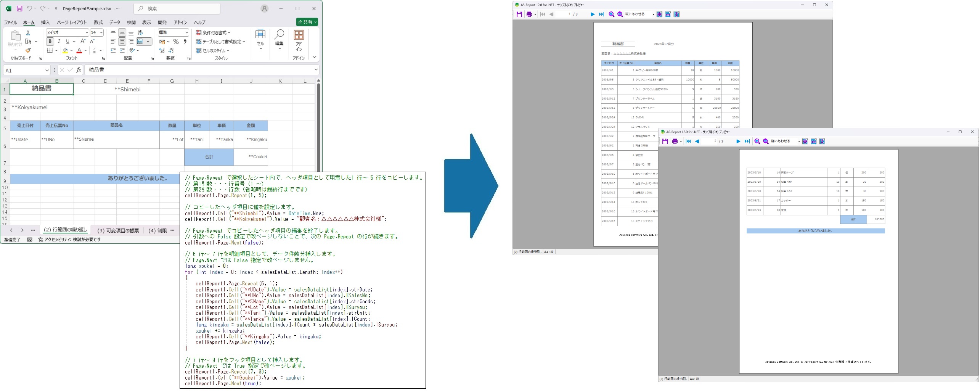Open the 縦にあわせる zoom dropdown in 1/3 preview
Screen dimensions: 980x391
[x=653, y=14]
